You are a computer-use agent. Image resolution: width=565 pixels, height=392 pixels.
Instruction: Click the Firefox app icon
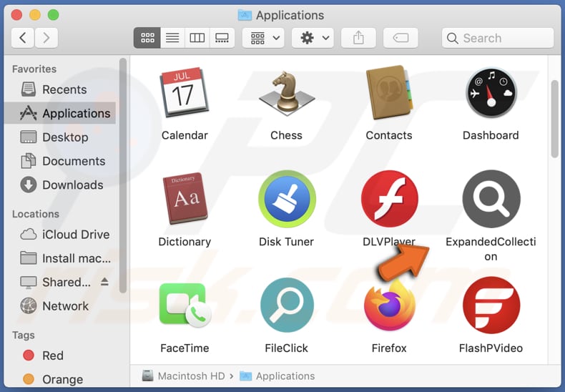(x=390, y=305)
